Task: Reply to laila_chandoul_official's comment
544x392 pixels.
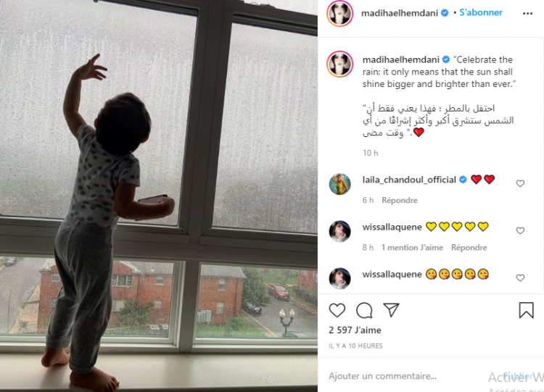Action: (x=400, y=200)
